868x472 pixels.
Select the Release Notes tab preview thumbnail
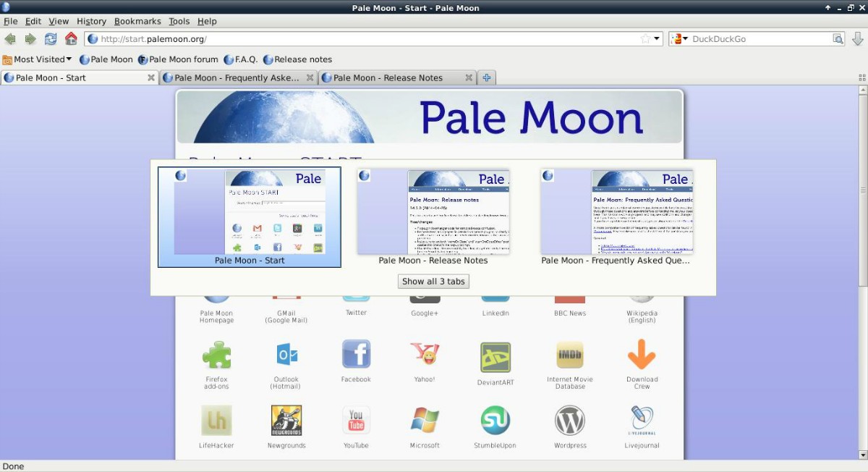tap(433, 211)
